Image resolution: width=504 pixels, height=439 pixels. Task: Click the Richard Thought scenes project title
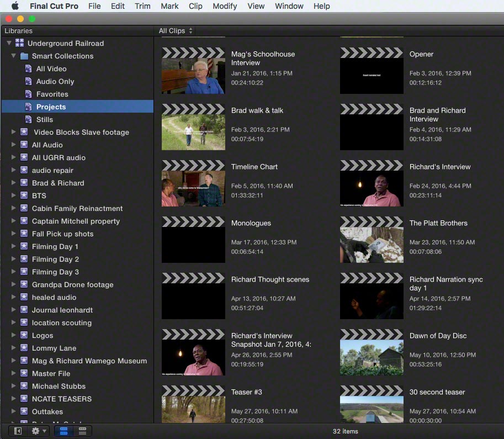pyautogui.click(x=270, y=279)
